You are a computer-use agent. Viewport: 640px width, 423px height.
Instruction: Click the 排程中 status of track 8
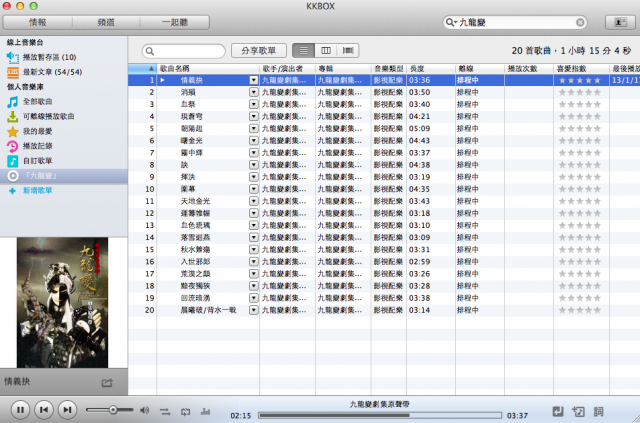[x=467, y=165]
